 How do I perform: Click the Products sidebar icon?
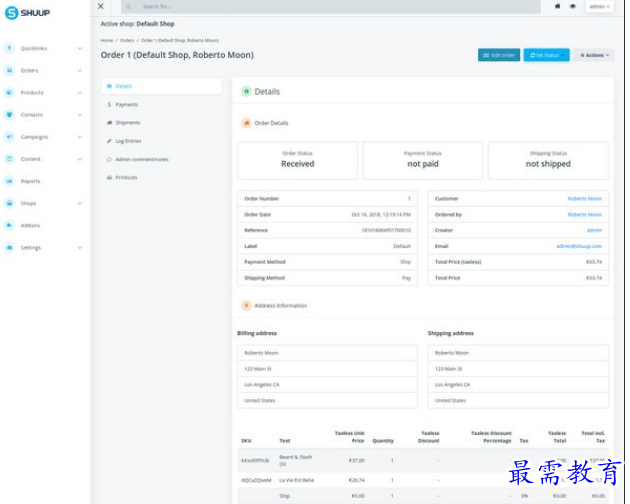pyautogui.click(x=9, y=93)
